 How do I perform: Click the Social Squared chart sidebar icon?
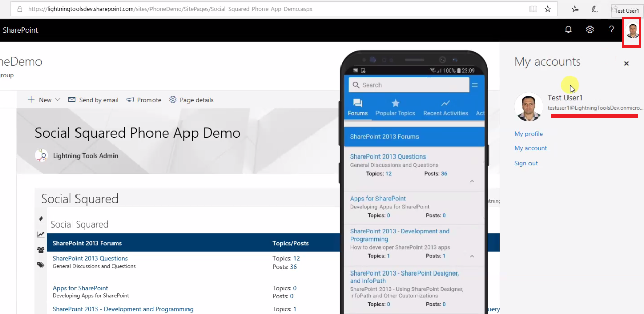point(41,234)
